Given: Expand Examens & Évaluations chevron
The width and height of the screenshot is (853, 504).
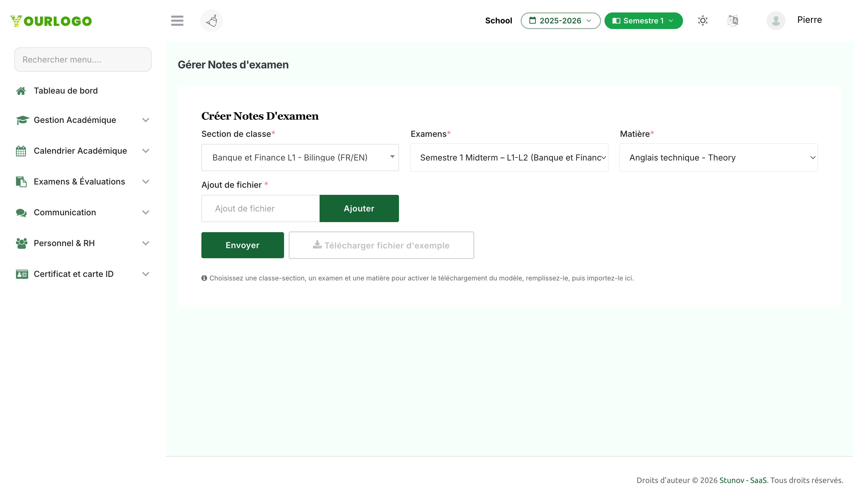Looking at the screenshot, I should point(145,182).
